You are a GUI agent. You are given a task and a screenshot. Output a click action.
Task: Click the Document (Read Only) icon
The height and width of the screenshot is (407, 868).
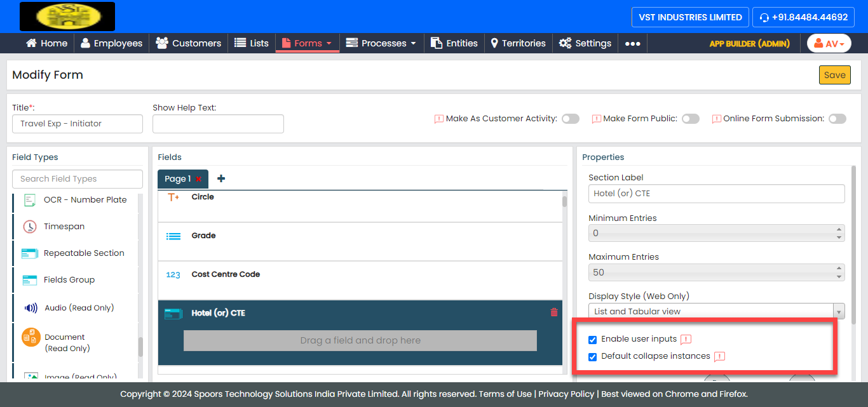[x=31, y=337]
